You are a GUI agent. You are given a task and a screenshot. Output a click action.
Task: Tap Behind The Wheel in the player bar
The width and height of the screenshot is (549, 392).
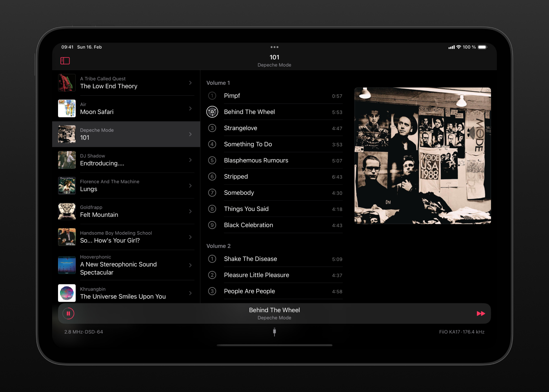click(274, 310)
